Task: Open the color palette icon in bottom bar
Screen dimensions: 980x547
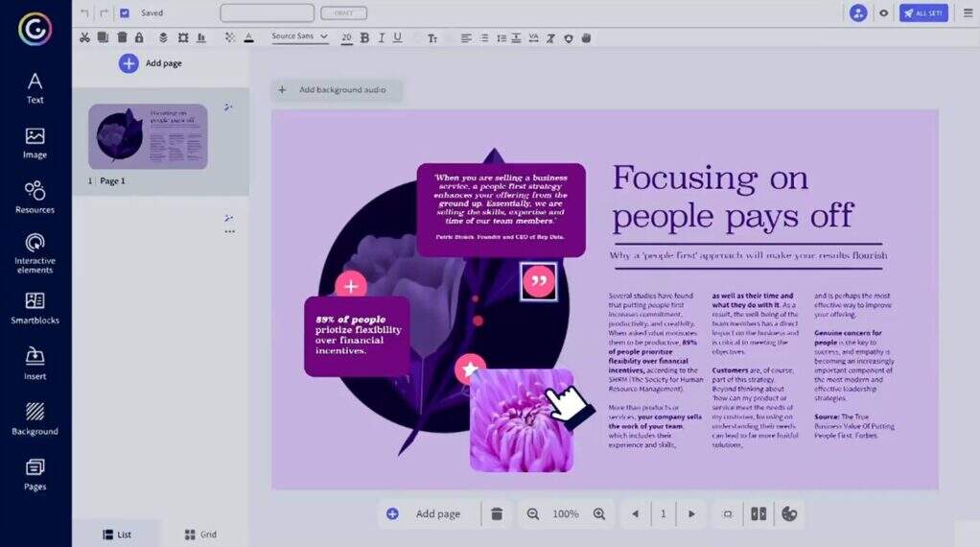Action: coord(789,514)
